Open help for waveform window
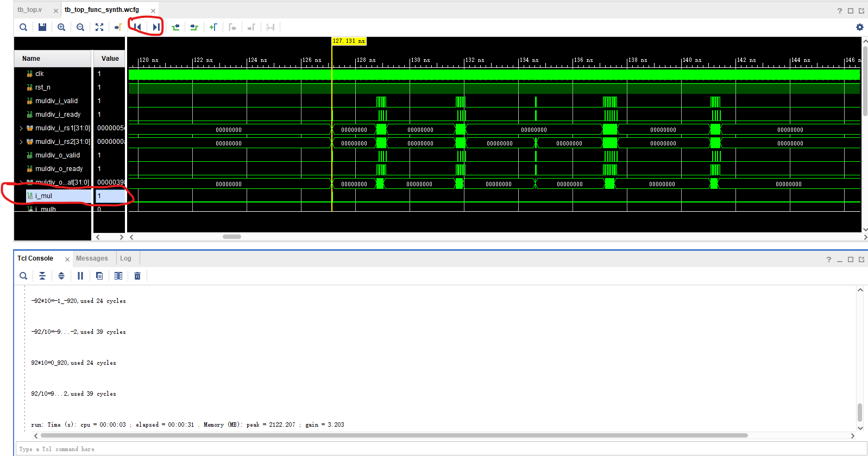868x456 pixels. [840, 11]
